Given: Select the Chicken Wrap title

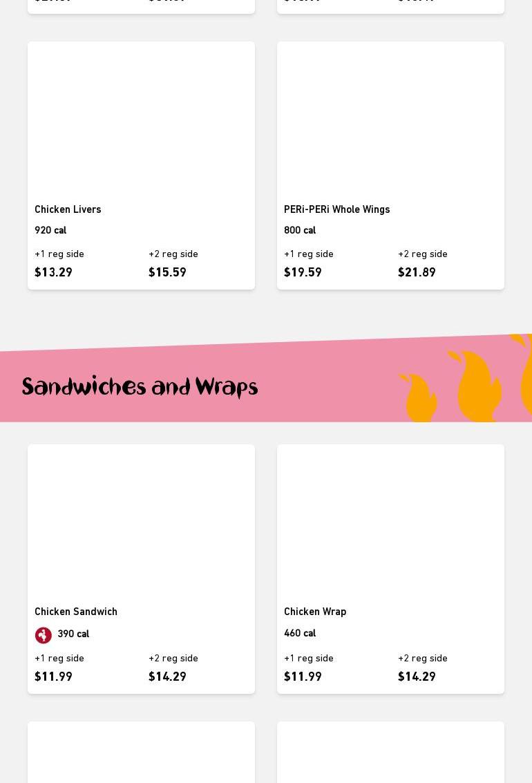Looking at the screenshot, I should [315, 612].
